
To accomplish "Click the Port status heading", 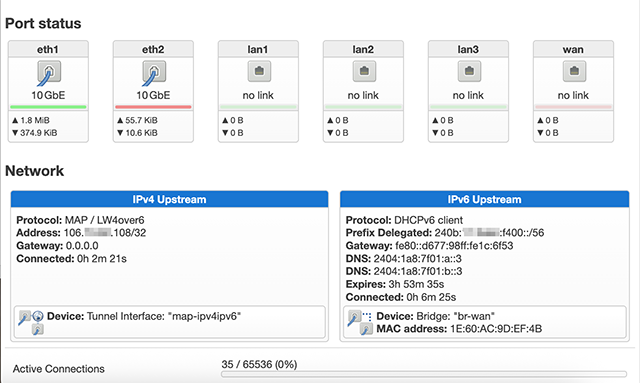I will pyautogui.click(x=43, y=23).
